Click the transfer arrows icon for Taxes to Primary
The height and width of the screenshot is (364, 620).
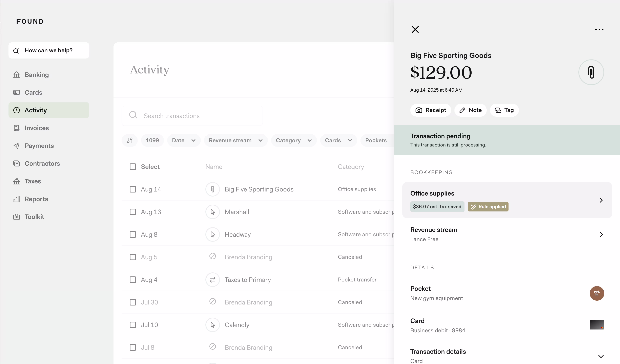(213, 280)
